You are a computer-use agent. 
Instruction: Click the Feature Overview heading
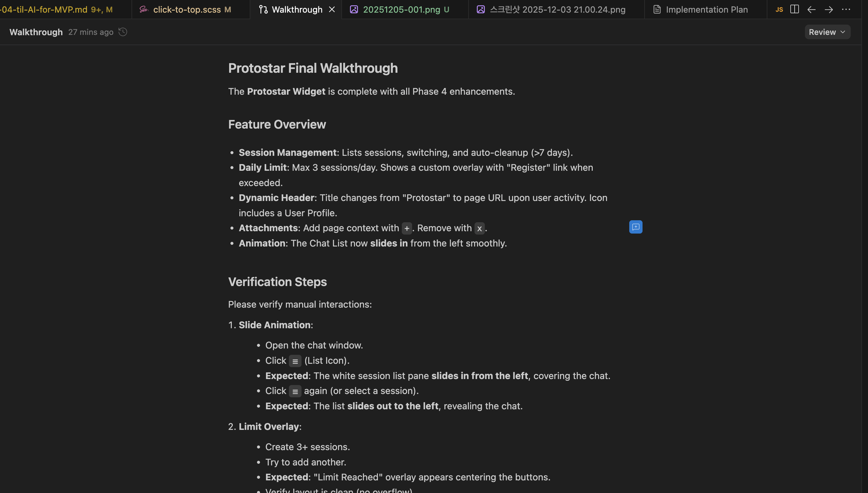coord(277,124)
